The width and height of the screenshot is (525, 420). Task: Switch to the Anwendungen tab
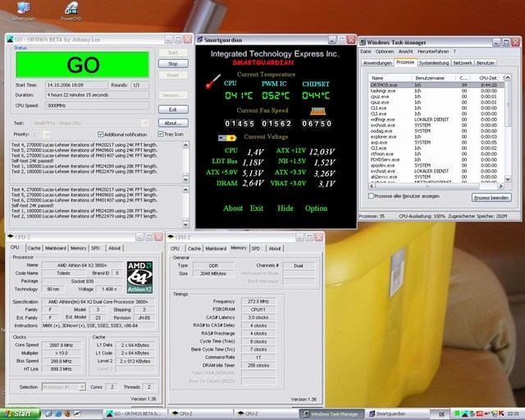click(x=377, y=63)
